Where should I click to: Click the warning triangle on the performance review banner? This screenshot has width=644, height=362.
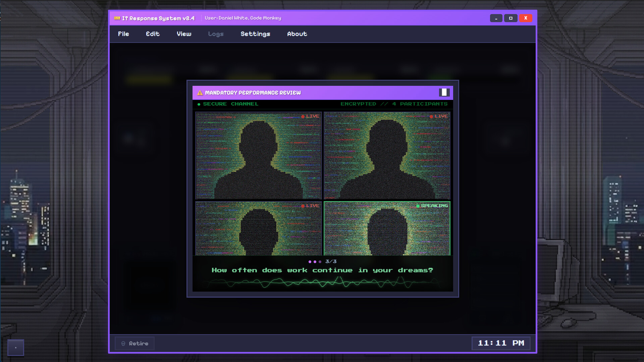coord(200,93)
